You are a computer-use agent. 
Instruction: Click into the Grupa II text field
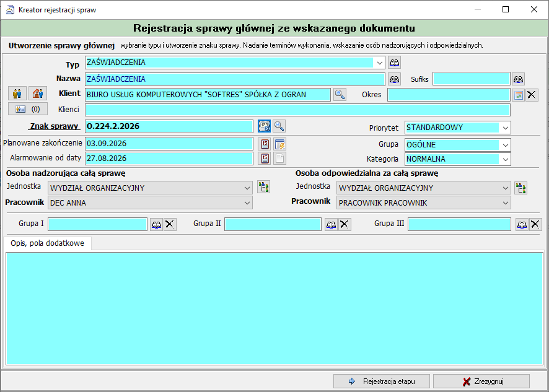pyautogui.click(x=273, y=224)
